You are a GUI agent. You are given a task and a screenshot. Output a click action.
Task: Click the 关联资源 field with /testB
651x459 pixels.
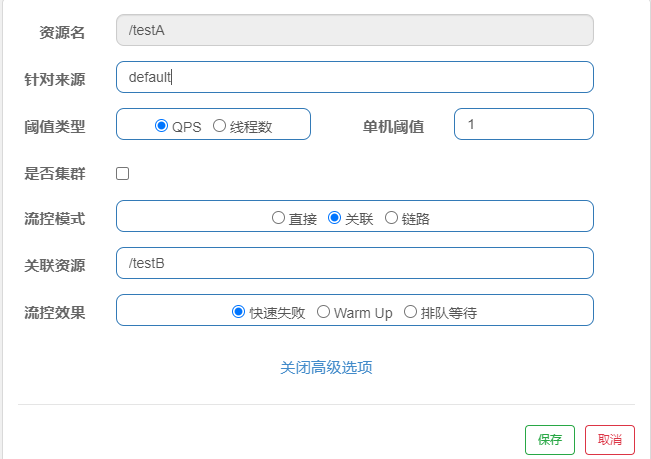[x=355, y=263]
